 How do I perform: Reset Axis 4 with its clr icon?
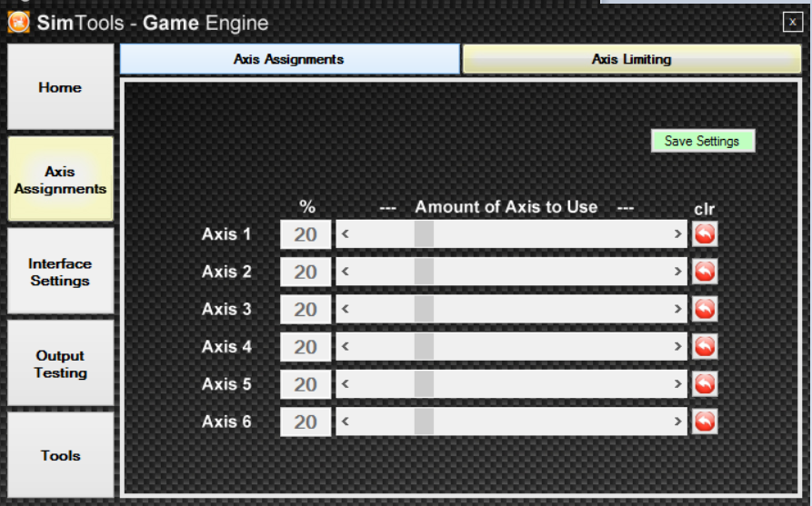[705, 347]
